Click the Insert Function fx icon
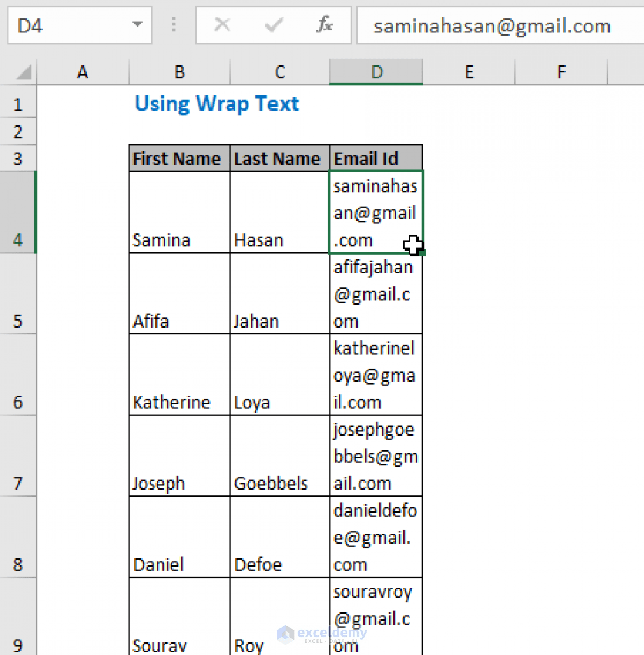This screenshot has height=655, width=644. pyautogui.click(x=325, y=25)
